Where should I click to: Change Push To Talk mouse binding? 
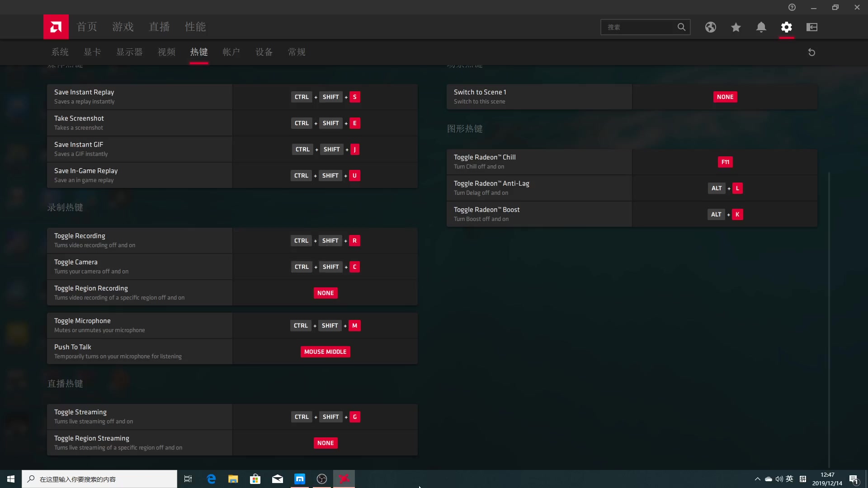click(325, 352)
